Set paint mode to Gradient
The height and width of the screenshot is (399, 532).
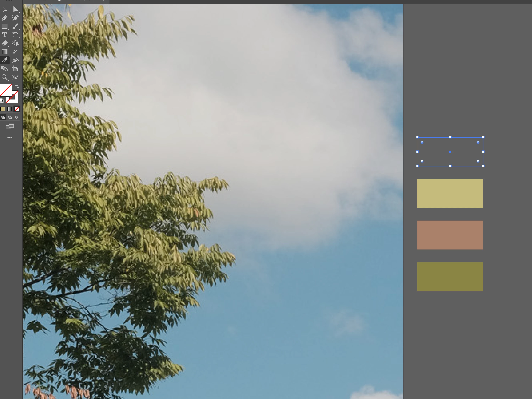(10, 109)
